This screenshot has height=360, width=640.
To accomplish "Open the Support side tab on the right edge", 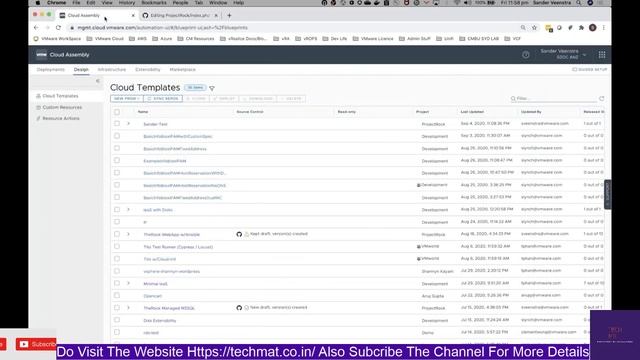I will [x=608, y=194].
